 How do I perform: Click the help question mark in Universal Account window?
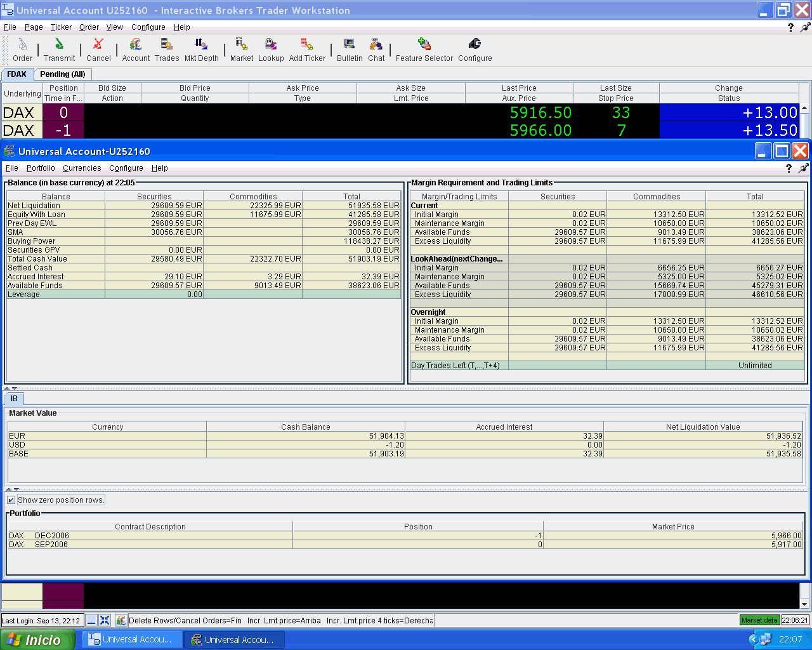click(x=789, y=168)
